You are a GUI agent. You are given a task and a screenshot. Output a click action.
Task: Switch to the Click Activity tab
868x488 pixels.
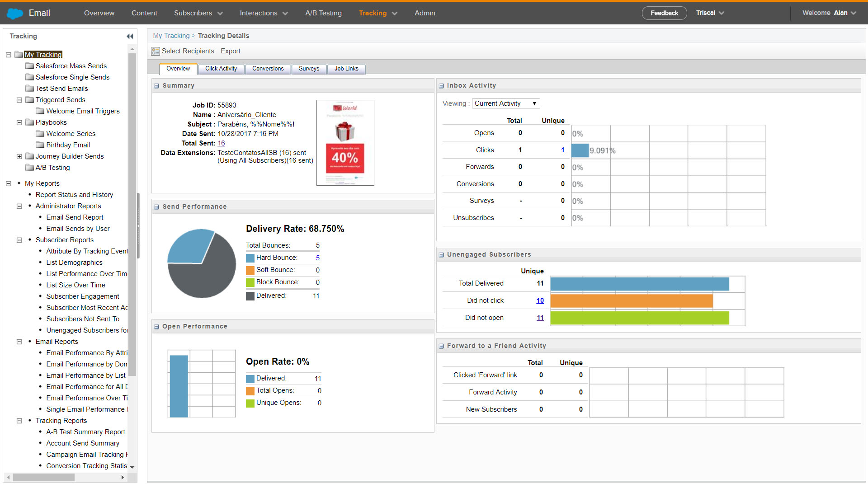[221, 69]
